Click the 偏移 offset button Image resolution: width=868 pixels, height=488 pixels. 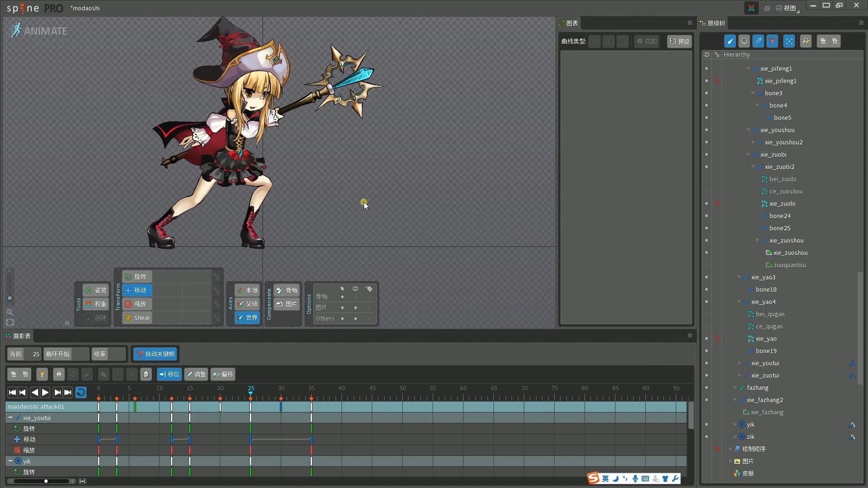pyautogui.click(x=223, y=374)
